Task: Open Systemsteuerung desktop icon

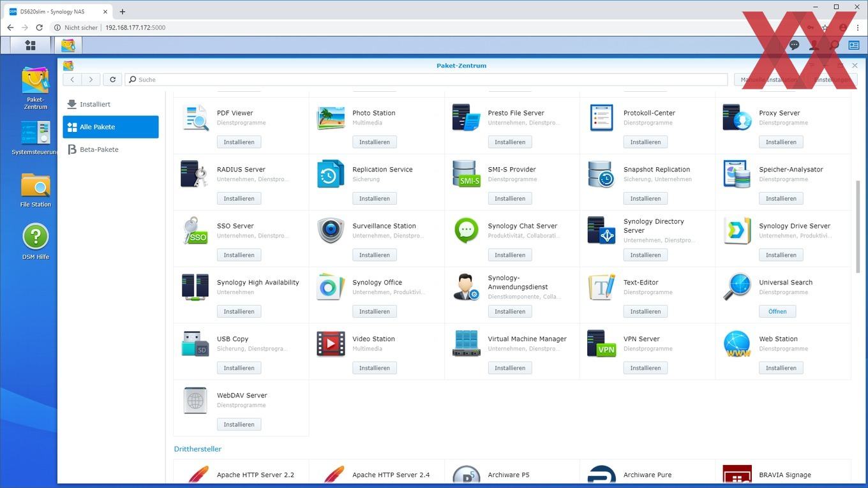Action: (x=36, y=138)
